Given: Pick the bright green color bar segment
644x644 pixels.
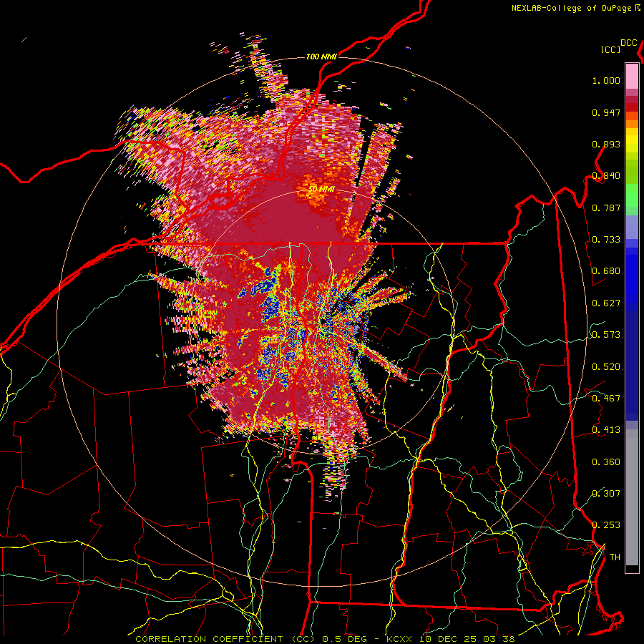Looking at the screenshot, I should pyautogui.click(x=632, y=195).
